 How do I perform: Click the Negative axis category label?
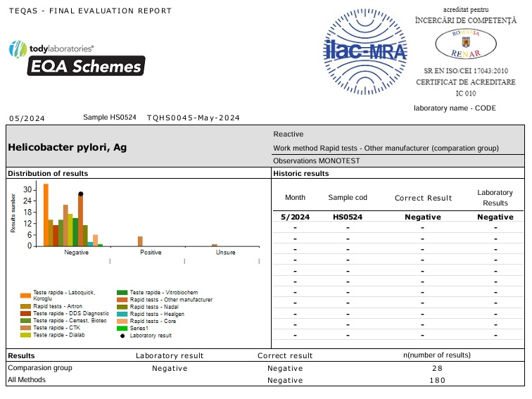point(76,253)
